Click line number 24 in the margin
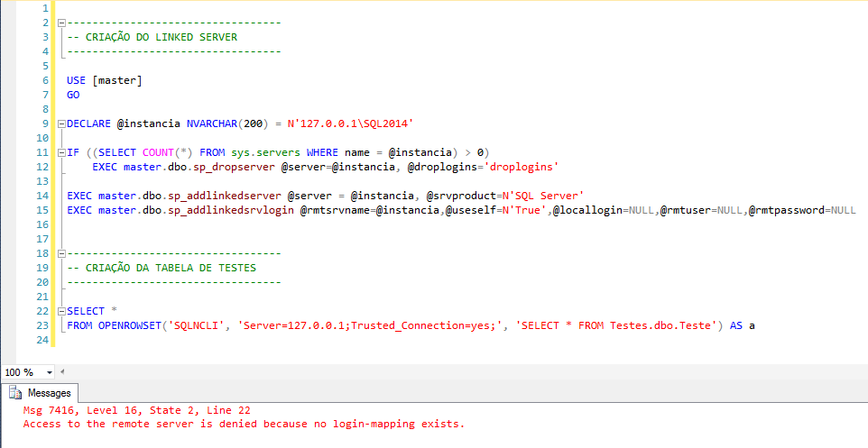This screenshot has height=448, width=868. pos(42,340)
